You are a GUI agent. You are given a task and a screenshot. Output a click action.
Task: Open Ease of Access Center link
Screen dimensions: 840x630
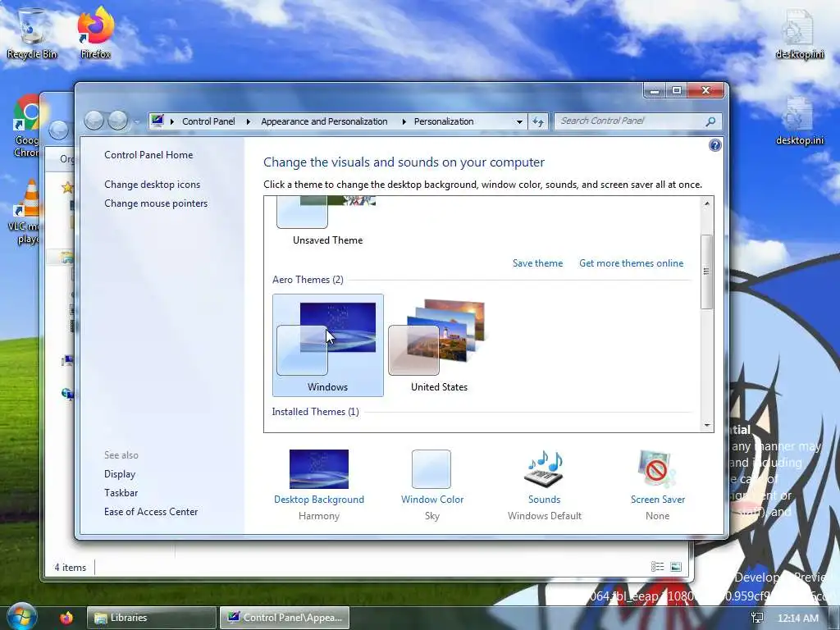151,512
